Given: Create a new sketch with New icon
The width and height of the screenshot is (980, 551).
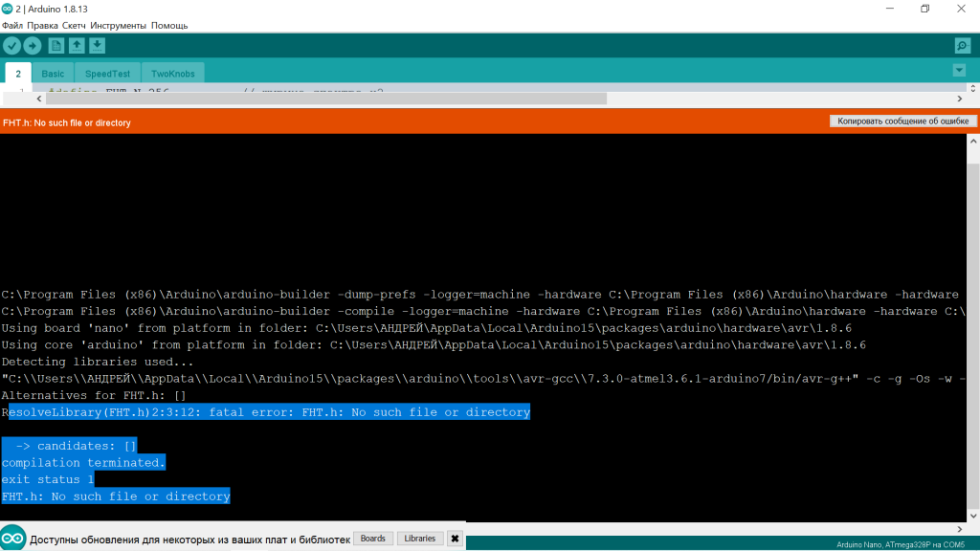Looking at the screenshot, I should 56,46.
